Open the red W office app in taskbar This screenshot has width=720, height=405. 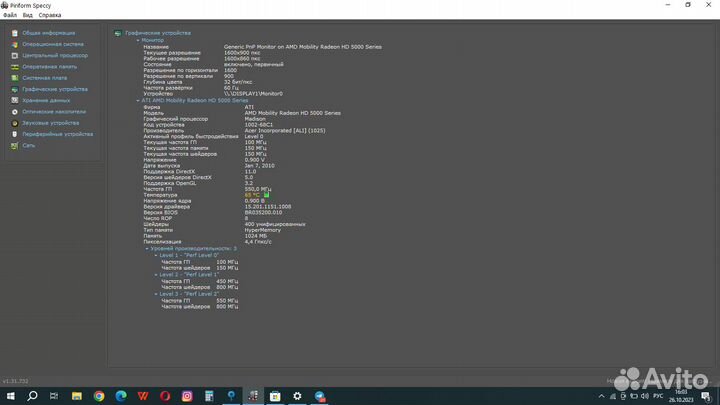[143, 396]
